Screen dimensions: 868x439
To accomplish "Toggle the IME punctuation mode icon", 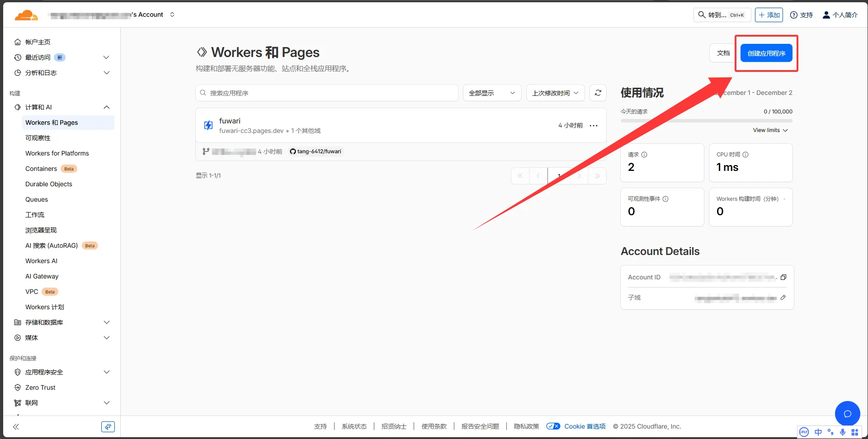I will coord(830,432).
